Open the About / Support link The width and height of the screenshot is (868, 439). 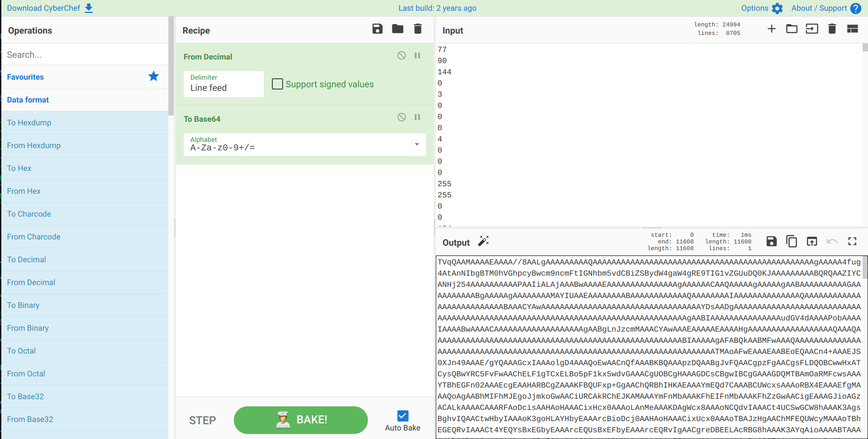coord(819,8)
